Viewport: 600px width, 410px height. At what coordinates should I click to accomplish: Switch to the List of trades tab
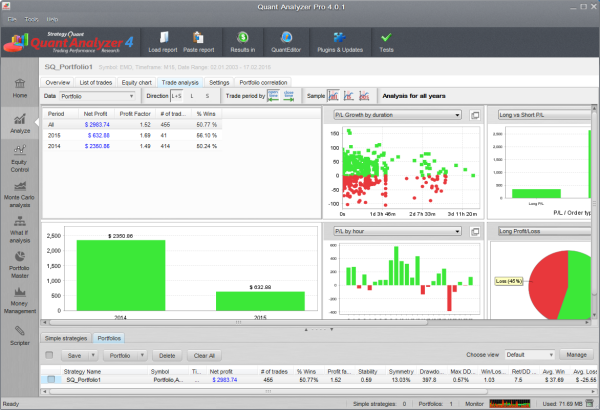point(96,82)
